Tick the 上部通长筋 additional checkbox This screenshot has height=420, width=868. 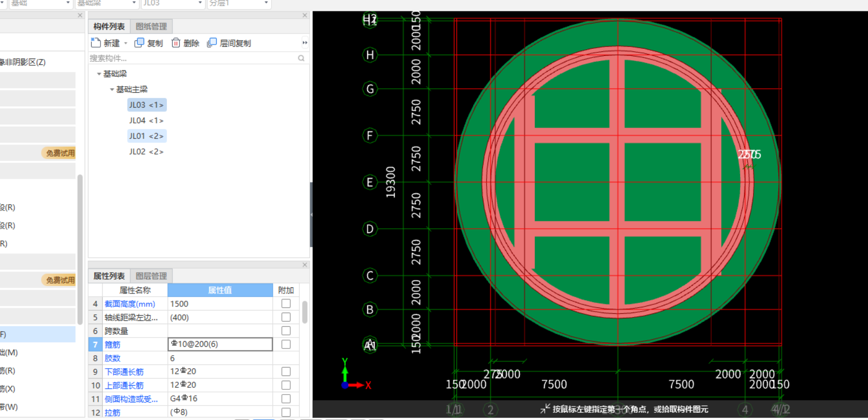tap(286, 385)
